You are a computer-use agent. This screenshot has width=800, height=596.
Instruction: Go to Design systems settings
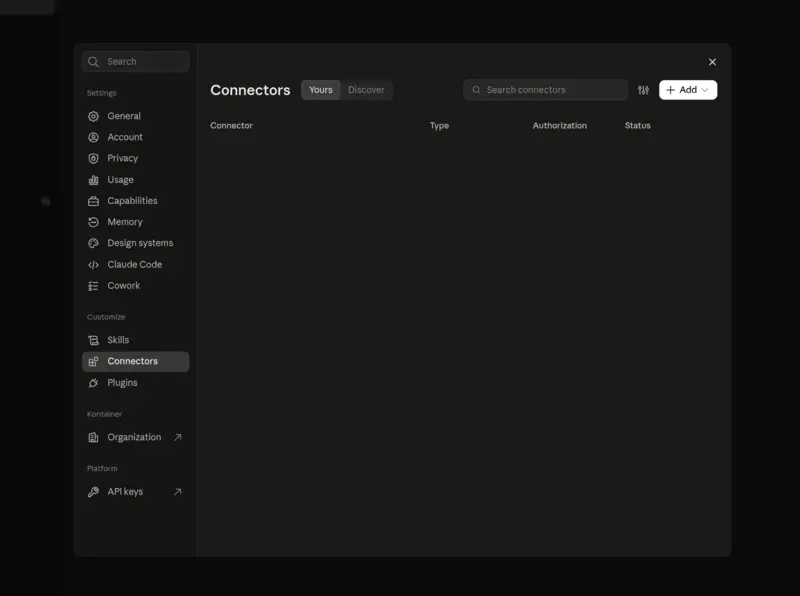136,243
